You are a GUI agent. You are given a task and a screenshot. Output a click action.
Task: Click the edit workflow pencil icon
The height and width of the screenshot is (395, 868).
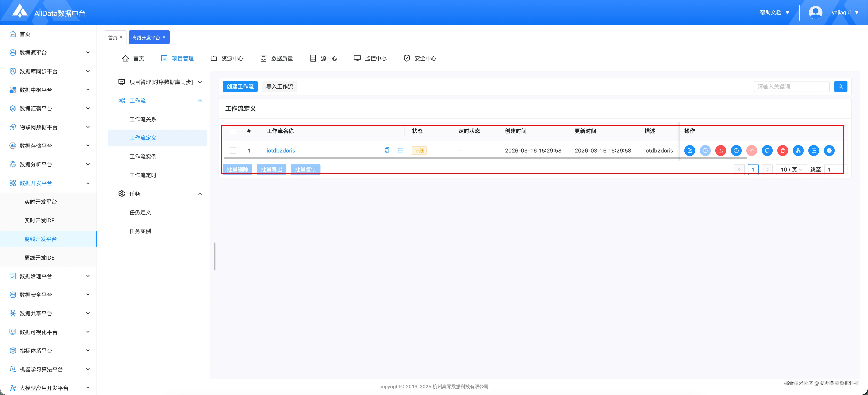(689, 150)
